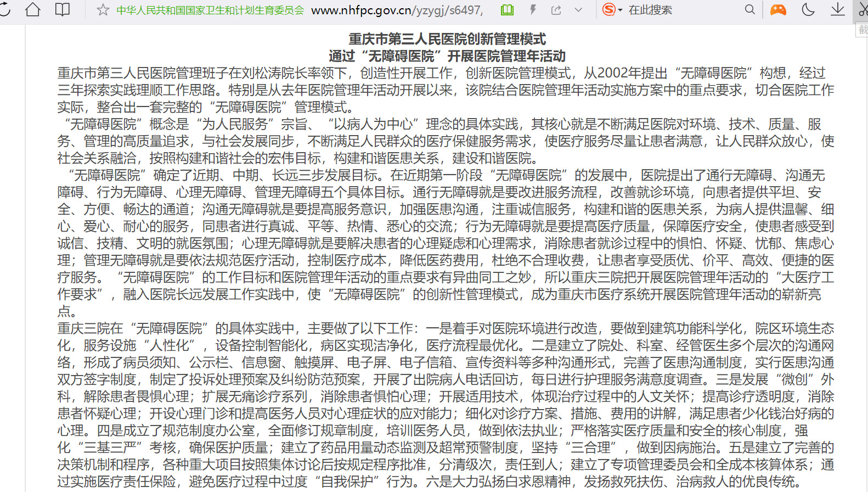Open the game controller icon
Image resolution: width=868 pixels, height=492 pixels.
tap(778, 10)
